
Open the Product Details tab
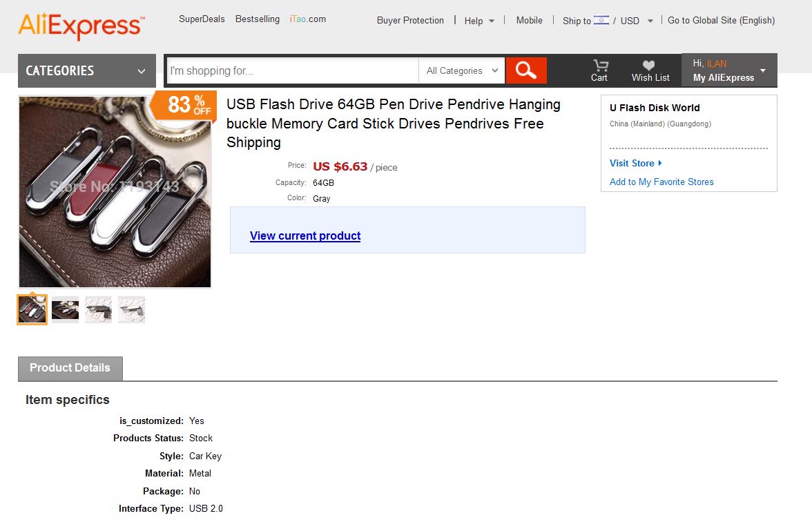(x=70, y=368)
